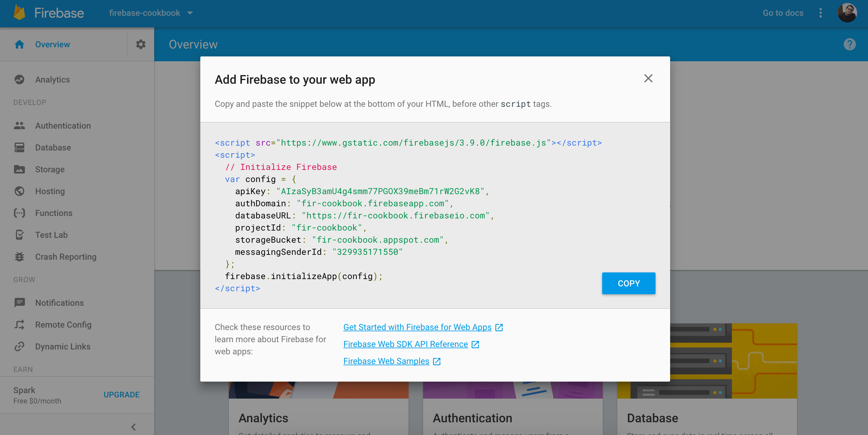This screenshot has height=435, width=868.
Task: Close the Add Firebase dialog
Action: pos(648,79)
